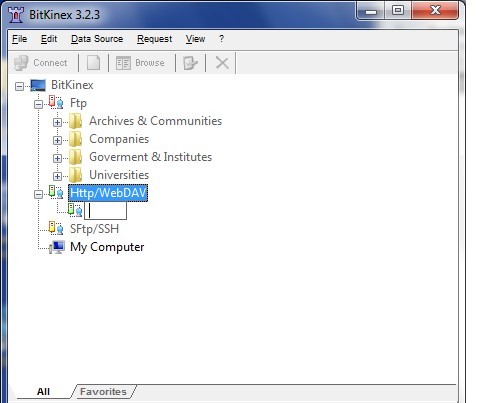Collapse the Ftp tree node
491x403 pixels.
coord(39,104)
